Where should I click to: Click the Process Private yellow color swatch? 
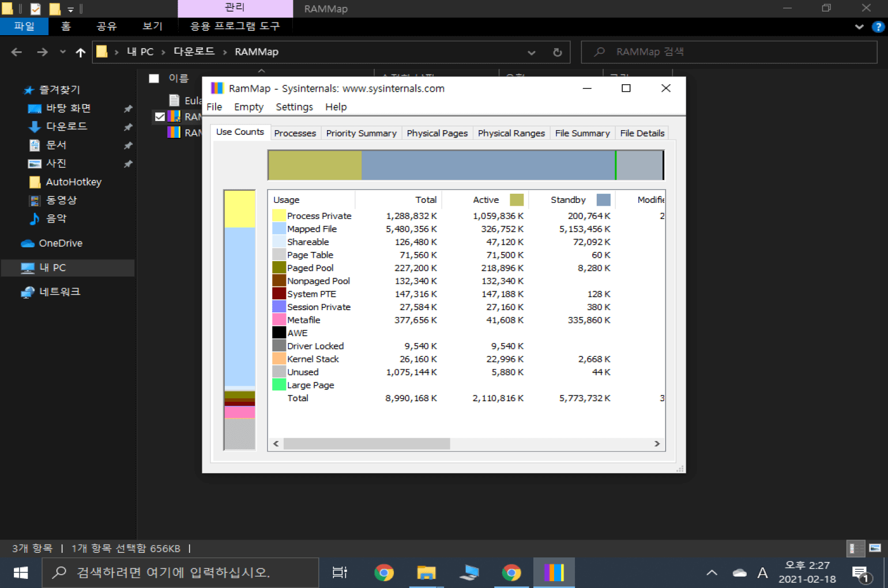tap(279, 216)
